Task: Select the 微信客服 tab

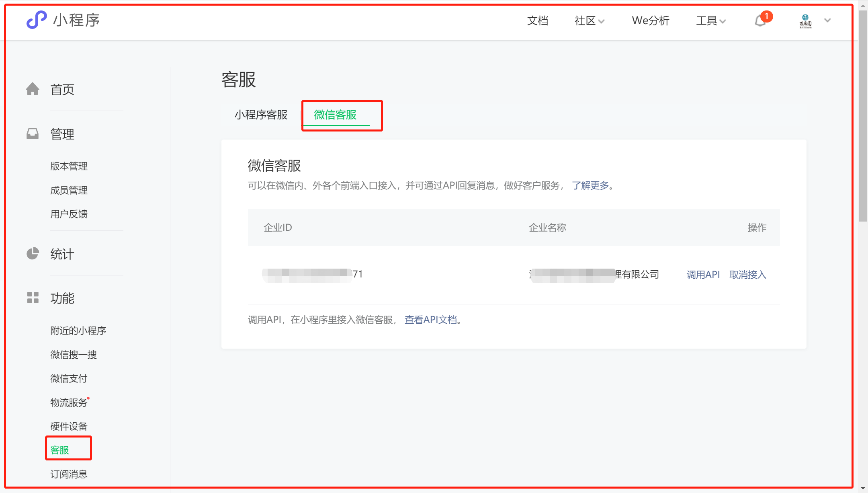Action: pyautogui.click(x=336, y=115)
